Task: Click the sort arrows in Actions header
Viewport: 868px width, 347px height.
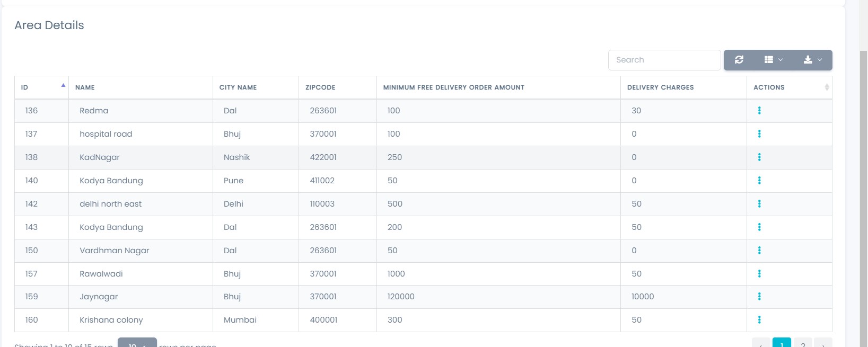Action: tap(827, 87)
